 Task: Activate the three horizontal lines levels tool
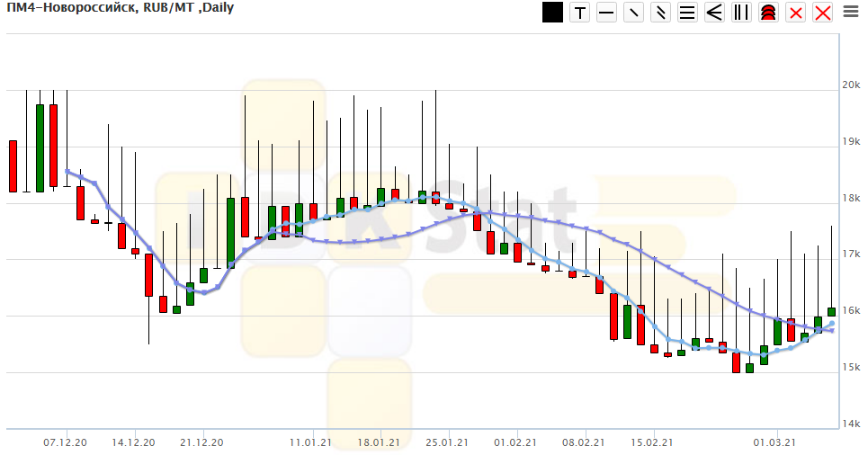[688, 13]
